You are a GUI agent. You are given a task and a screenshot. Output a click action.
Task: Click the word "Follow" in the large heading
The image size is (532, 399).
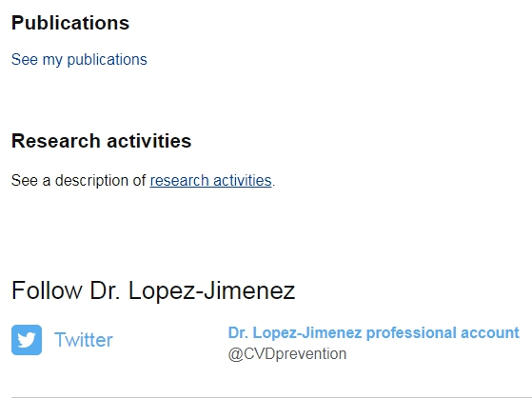point(47,290)
